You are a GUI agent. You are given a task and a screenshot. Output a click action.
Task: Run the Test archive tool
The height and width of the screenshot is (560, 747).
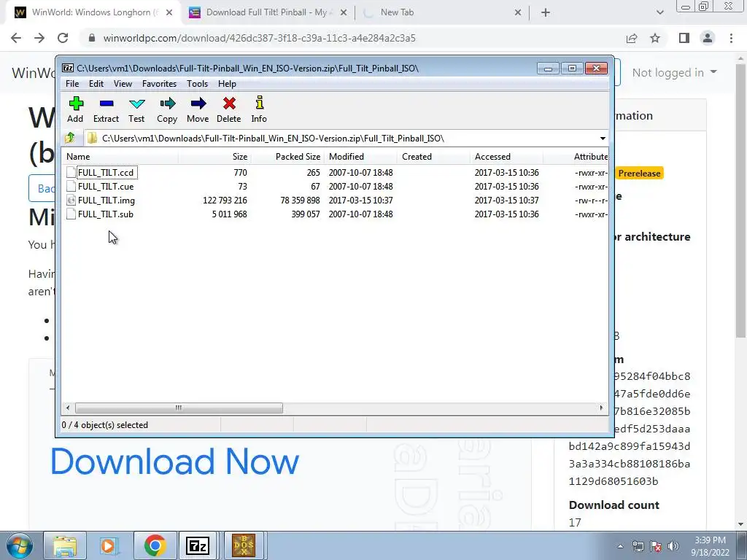[x=136, y=109]
